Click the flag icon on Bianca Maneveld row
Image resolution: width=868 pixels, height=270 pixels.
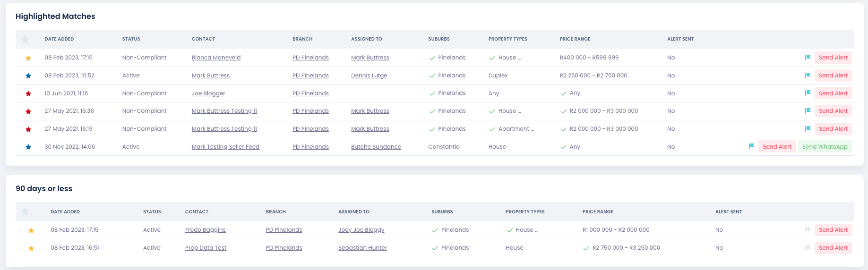tap(808, 58)
